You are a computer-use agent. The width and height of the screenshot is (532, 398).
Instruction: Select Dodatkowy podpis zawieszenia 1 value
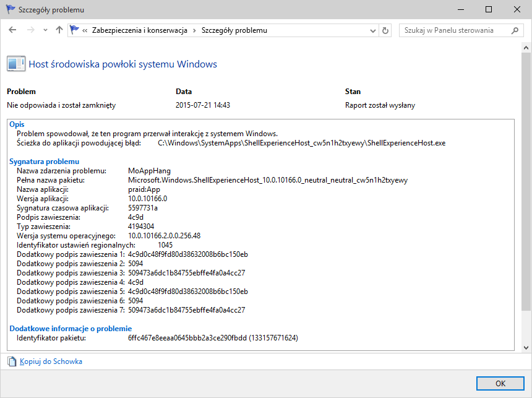[x=188, y=254]
